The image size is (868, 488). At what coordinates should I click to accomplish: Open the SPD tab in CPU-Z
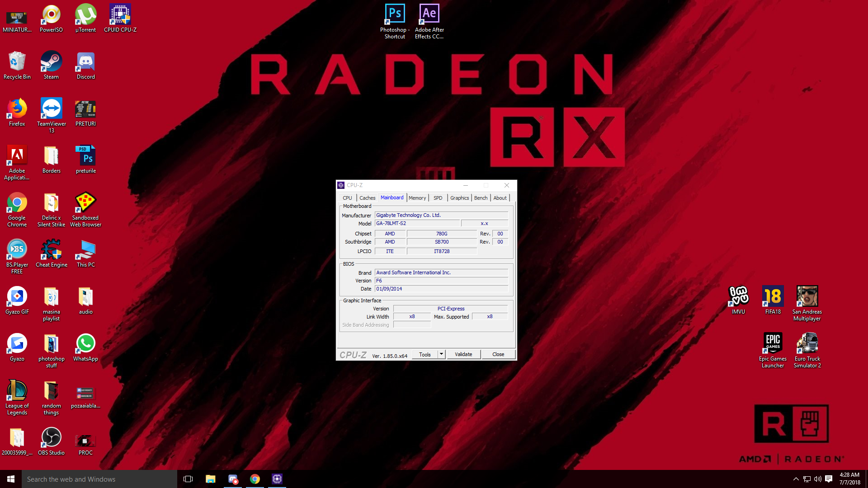438,198
